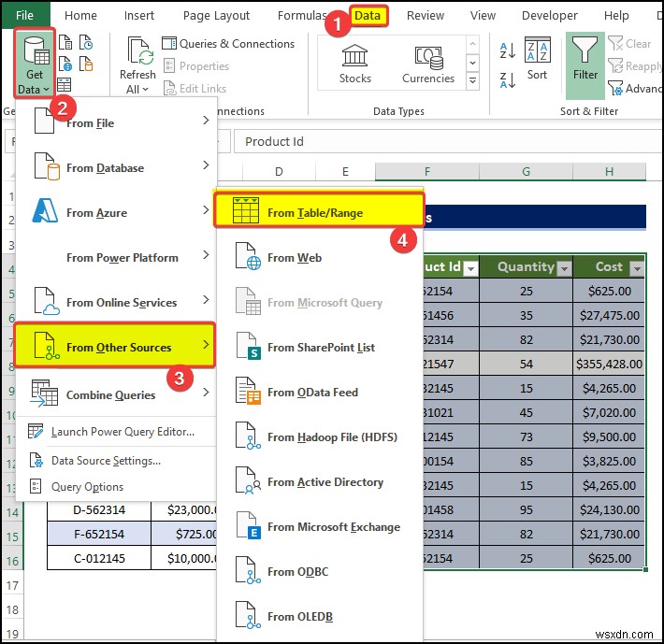
Task: Click Recent Sources icon in ribbon
Action: click(86, 43)
